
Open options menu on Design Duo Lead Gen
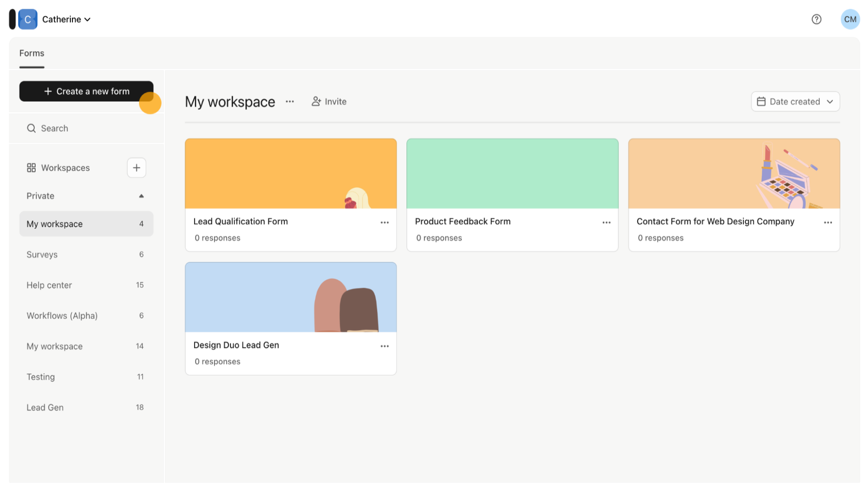coord(384,346)
